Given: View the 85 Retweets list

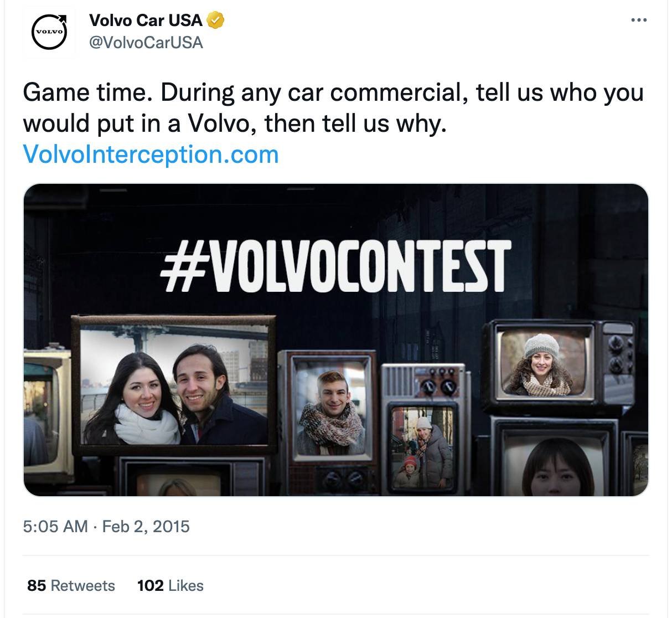Looking at the screenshot, I should click(71, 585).
